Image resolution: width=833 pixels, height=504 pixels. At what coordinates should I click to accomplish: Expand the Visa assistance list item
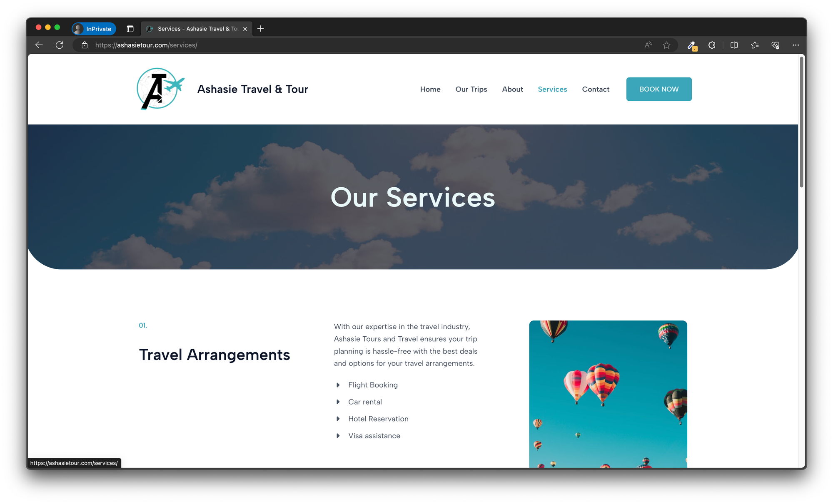[337, 436]
